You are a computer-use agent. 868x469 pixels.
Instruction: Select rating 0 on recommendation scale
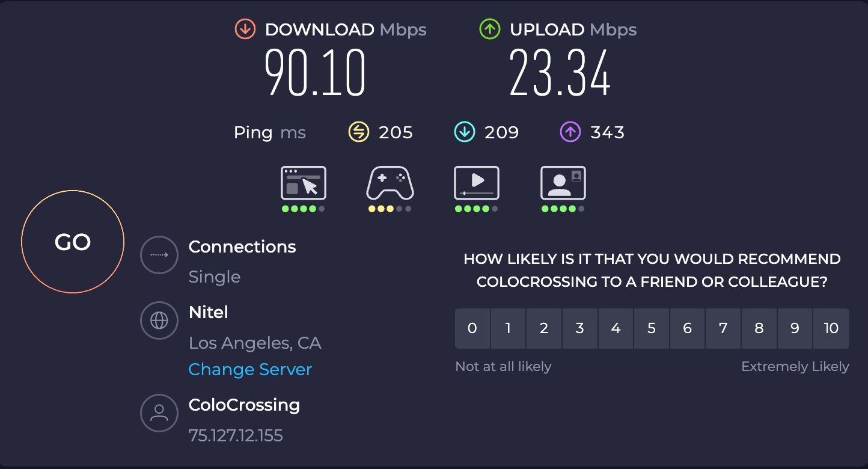pos(472,328)
